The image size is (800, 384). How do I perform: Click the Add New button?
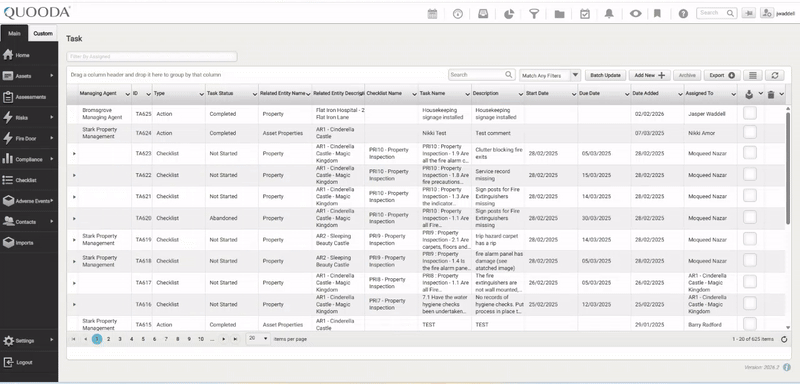pos(649,75)
